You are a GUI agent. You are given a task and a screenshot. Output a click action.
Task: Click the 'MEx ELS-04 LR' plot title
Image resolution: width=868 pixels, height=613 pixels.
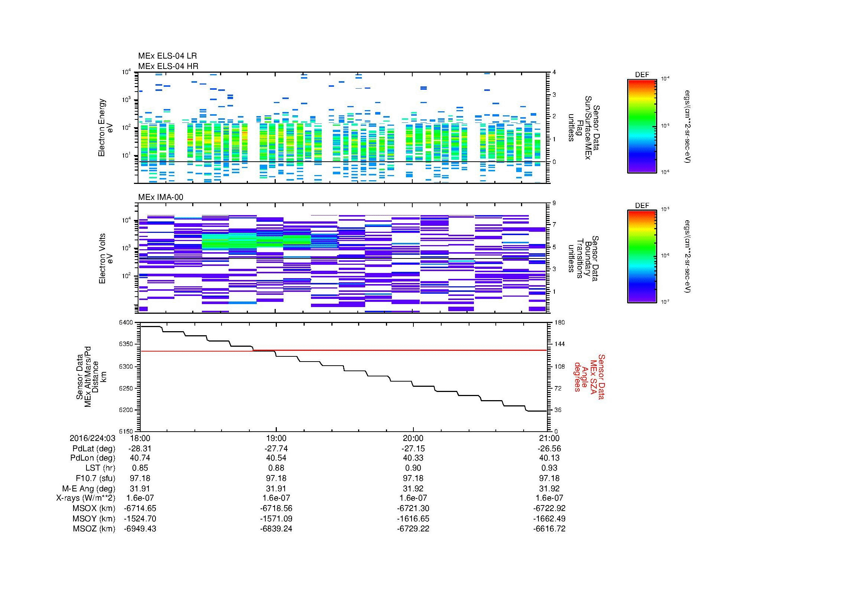click(167, 56)
